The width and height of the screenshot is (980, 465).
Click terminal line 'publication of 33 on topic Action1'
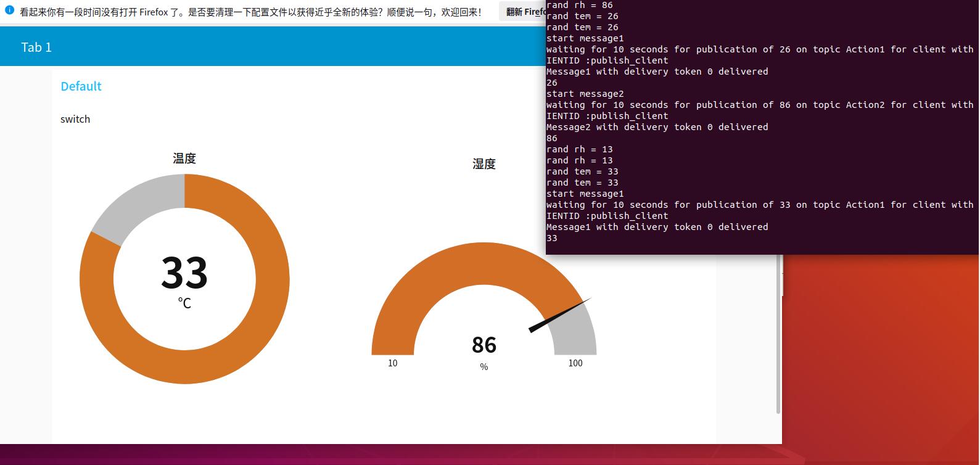760,205
